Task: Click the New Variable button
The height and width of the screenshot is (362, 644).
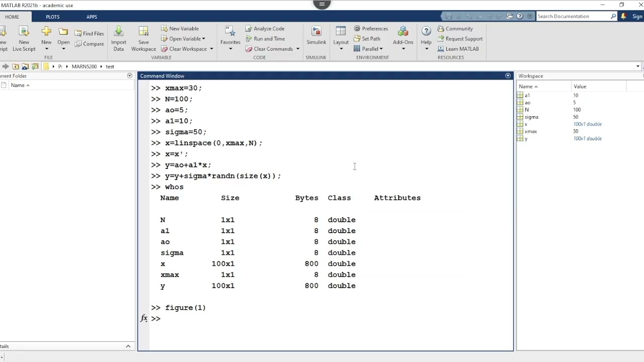Action: tap(180, 29)
